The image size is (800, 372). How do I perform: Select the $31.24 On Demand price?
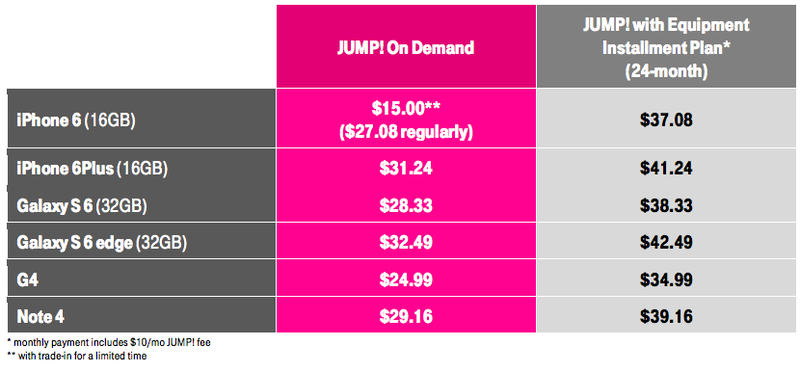click(x=406, y=169)
